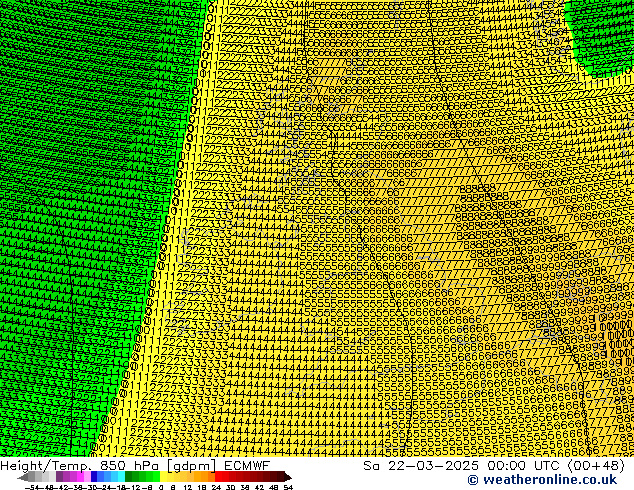Click the weatheronline.co.uk copyright link
The width and height of the screenshot is (634, 490).
point(542,480)
